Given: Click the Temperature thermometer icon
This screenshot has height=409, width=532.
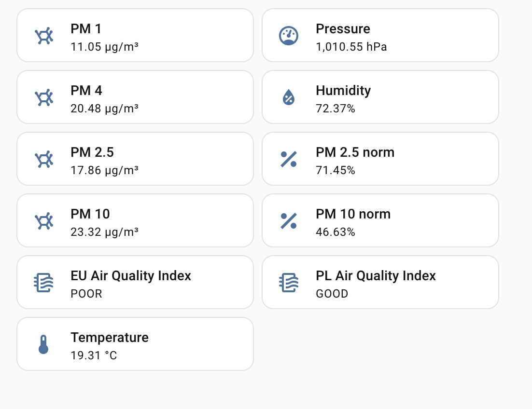Looking at the screenshot, I should coord(43,344).
